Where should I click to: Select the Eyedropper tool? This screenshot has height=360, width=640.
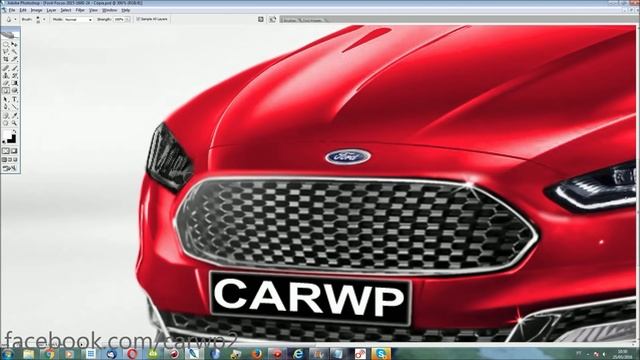(15, 115)
